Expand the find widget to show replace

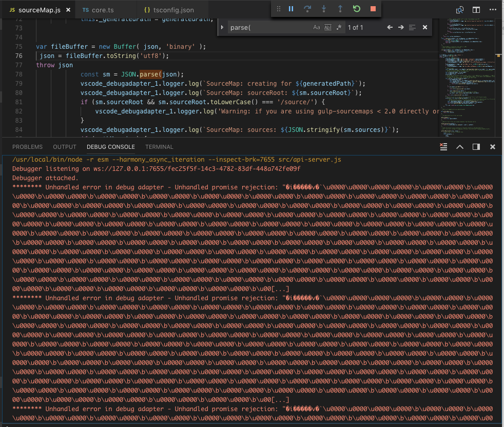222,27
